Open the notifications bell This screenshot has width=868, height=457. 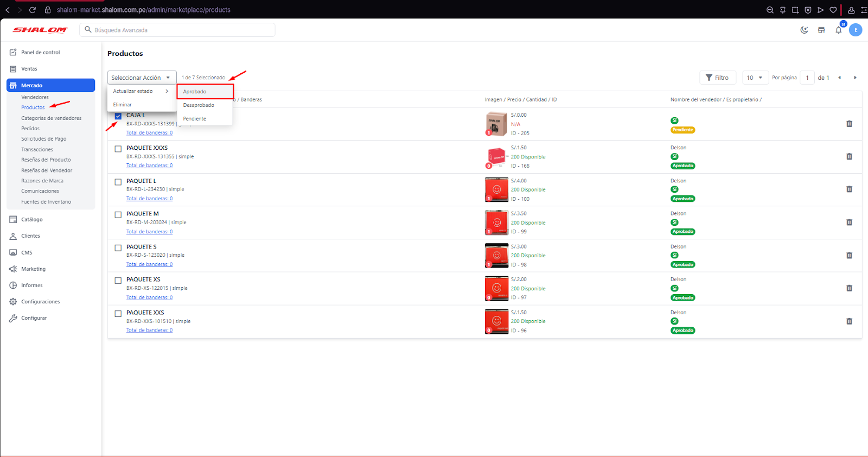pyautogui.click(x=839, y=30)
